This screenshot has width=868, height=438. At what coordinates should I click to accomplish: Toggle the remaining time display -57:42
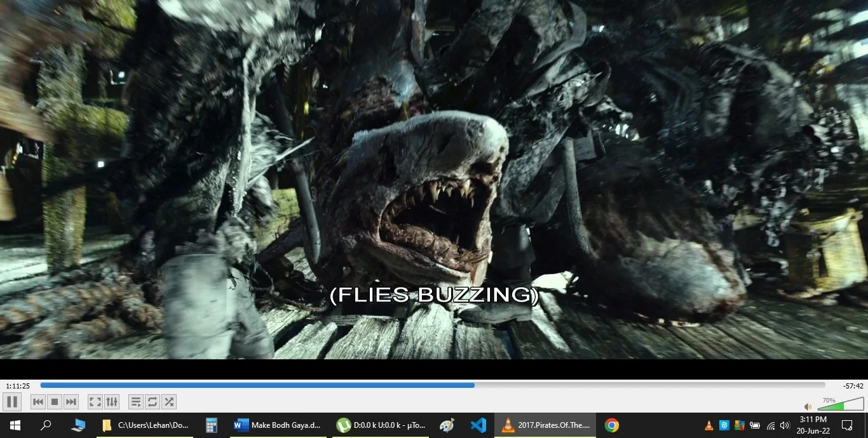[853, 386]
